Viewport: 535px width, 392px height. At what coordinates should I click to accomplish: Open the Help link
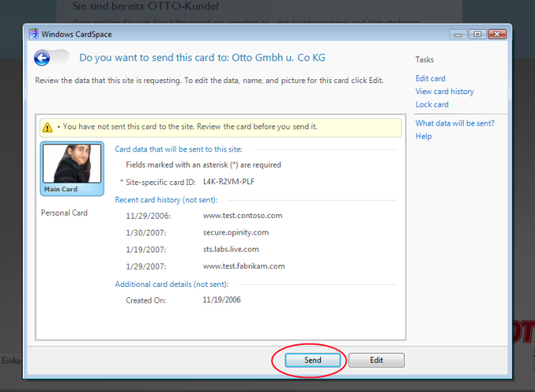pos(424,136)
